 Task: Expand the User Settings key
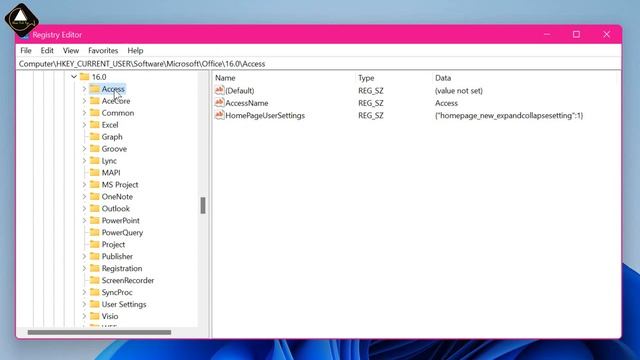tap(84, 304)
